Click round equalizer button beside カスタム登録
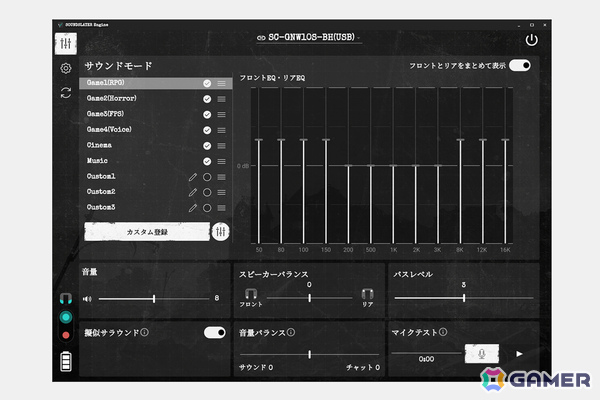 [220, 232]
